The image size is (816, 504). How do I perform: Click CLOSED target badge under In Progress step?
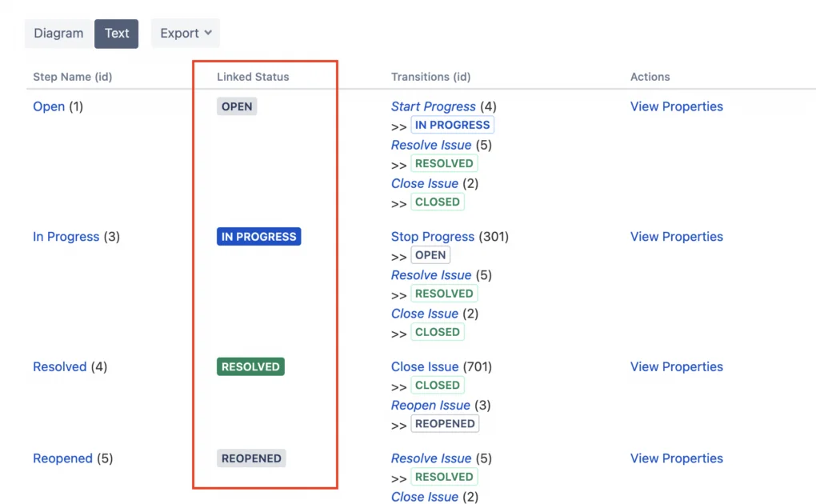438,332
